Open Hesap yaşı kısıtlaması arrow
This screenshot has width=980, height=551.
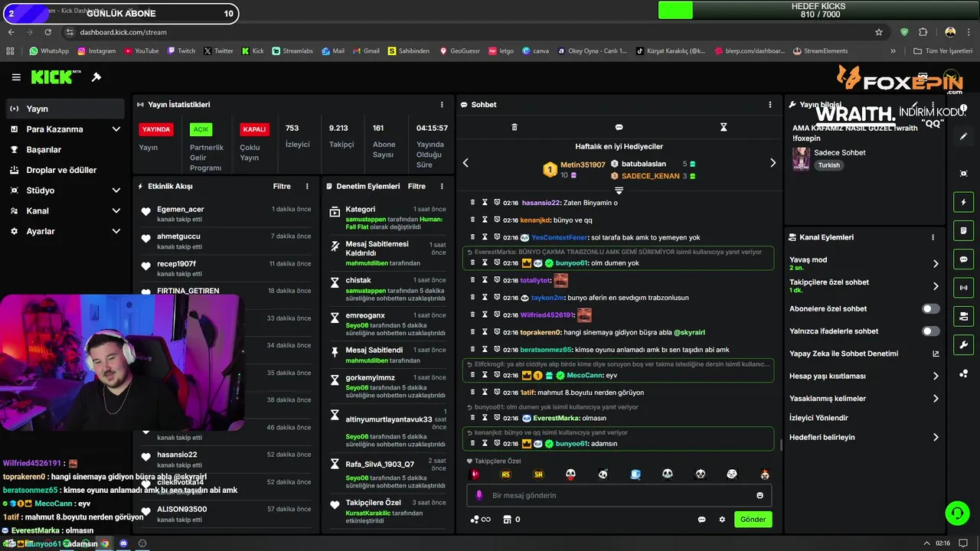coord(936,376)
